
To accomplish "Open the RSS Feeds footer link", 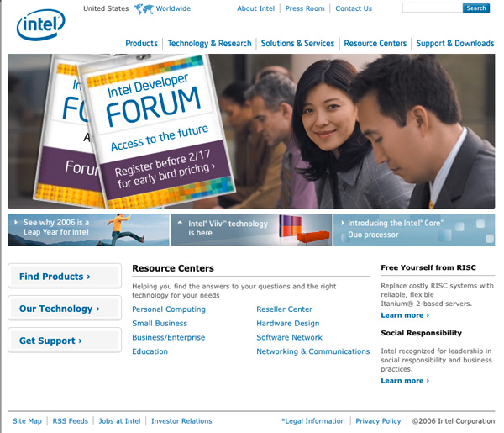I will (x=70, y=421).
